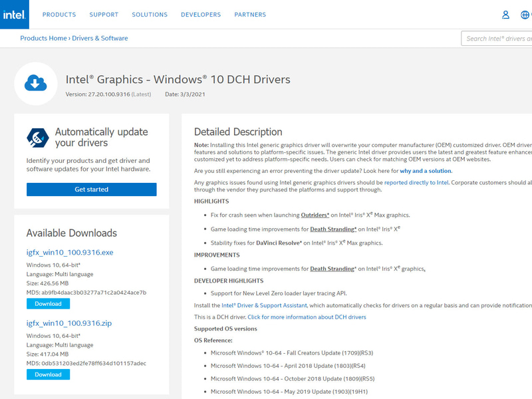Click the exe MD5 hash text
The image size is (532, 399).
(86, 293)
